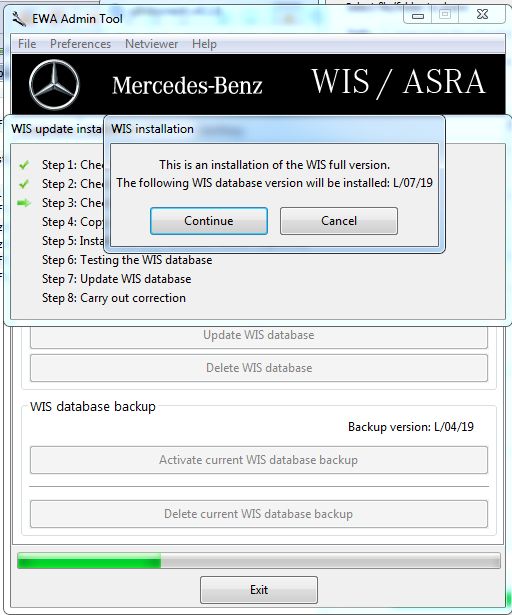Minimize the EWA Admin Tool window

pyautogui.click(x=418, y=15)
